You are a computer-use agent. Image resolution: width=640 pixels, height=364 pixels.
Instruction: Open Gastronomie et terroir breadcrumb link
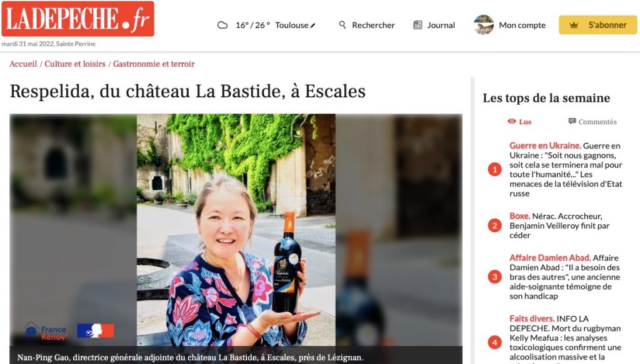pyautogui.click(x=154, y=64)
